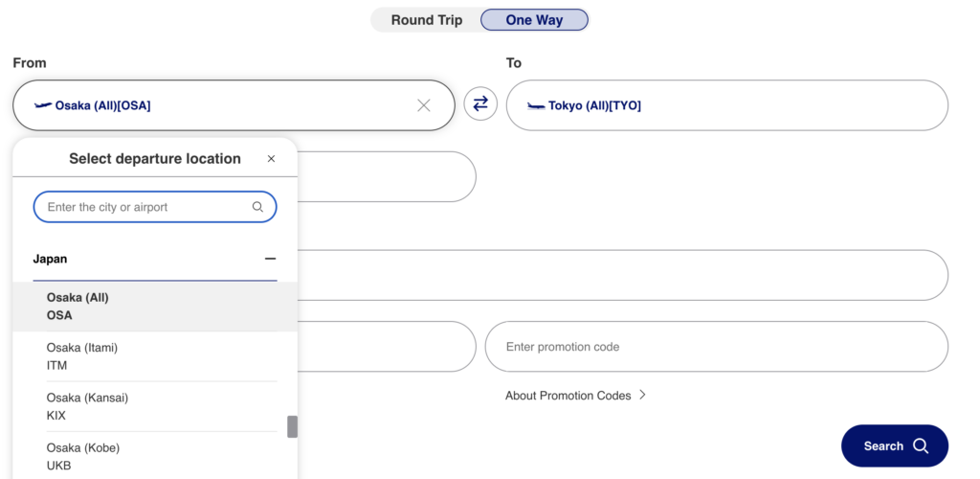Click the departure list scrollbar thumb
This screenshot has height=479, width=980.
pyautogui.click(x=292, y=426)
